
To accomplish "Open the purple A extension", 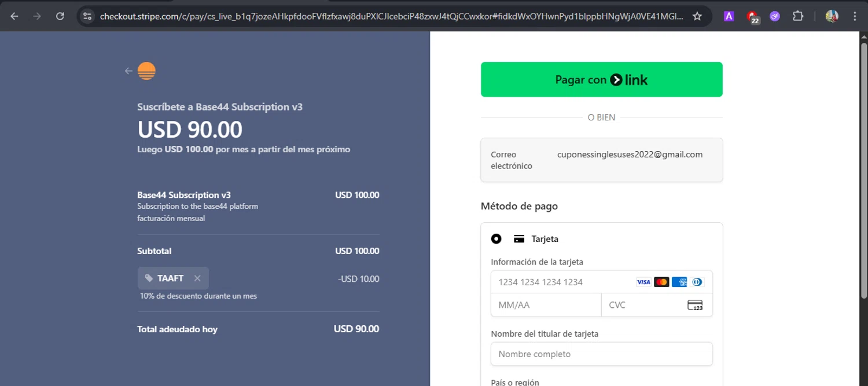I will pyautogui.click(x=729, y=16).
